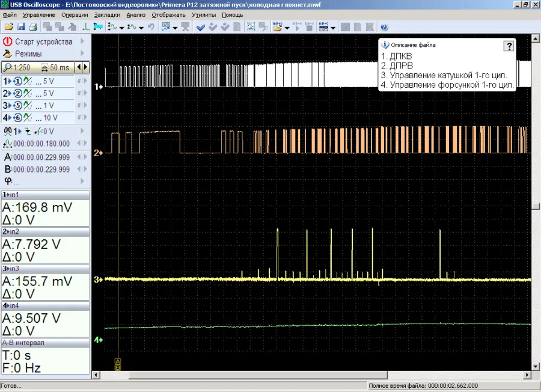The width and height of the screenshot is (541, 392).
Task: Click the printer icon
Action: (x=33, y=26)
